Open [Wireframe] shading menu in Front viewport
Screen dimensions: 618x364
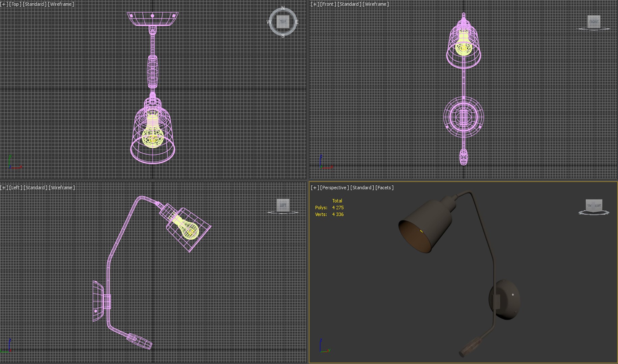[x=376, y=4]
